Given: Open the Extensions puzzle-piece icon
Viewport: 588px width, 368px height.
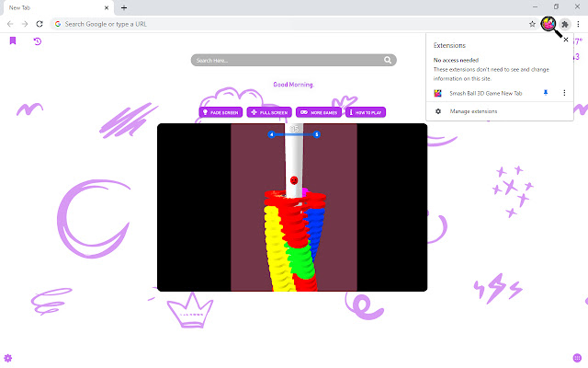Looking at the screenshot, I should point(565,24).
